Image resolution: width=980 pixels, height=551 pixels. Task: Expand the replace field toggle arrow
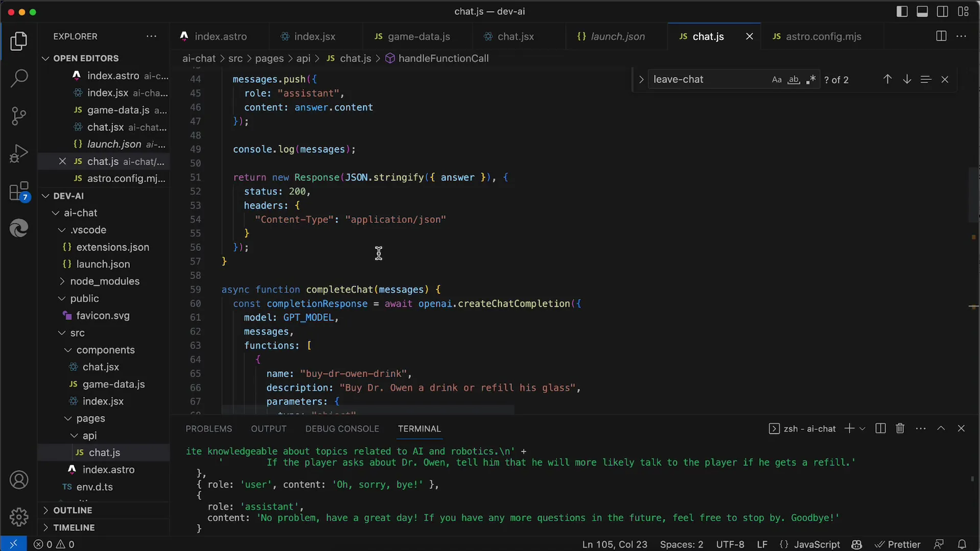click(641, 80)
